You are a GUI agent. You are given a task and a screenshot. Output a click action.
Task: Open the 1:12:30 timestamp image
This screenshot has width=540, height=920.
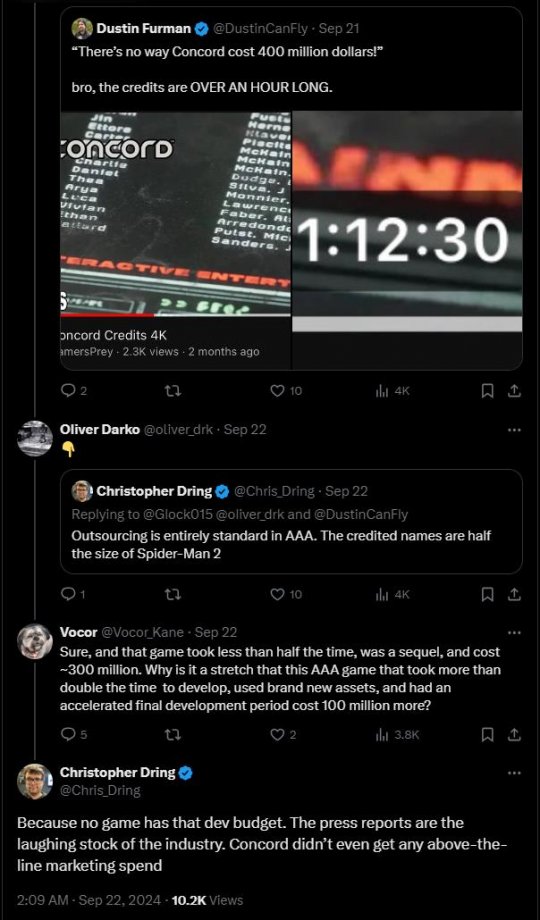pos(407,221)
